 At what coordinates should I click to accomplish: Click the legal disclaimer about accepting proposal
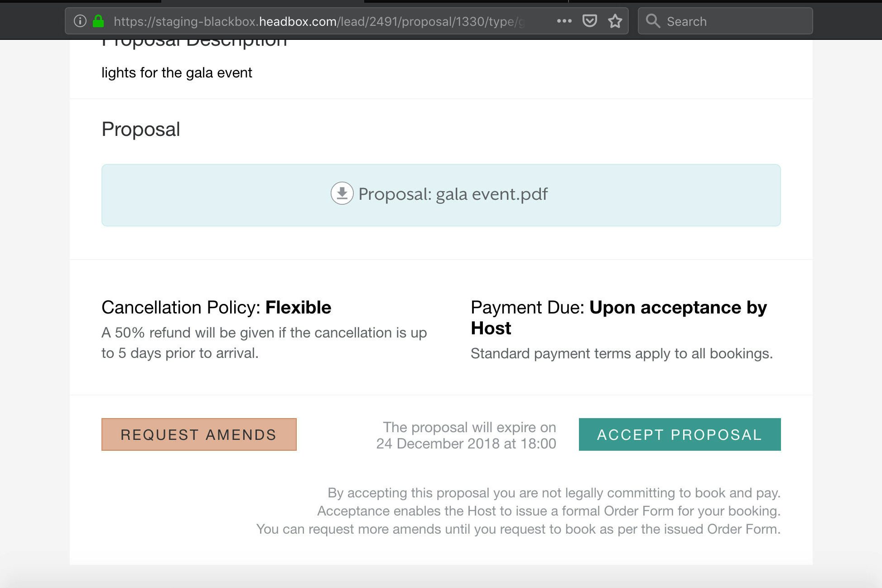(x=518, y=511)
